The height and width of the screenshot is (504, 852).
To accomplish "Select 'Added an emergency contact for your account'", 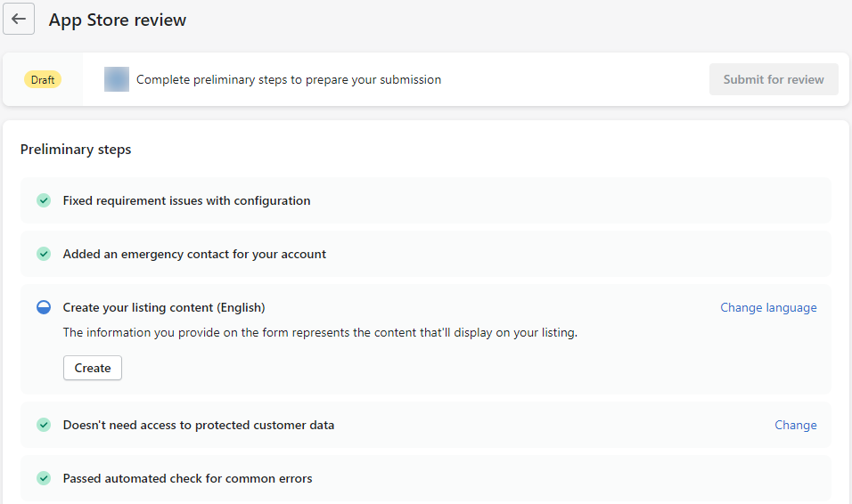I will click(x=194, y=254).
